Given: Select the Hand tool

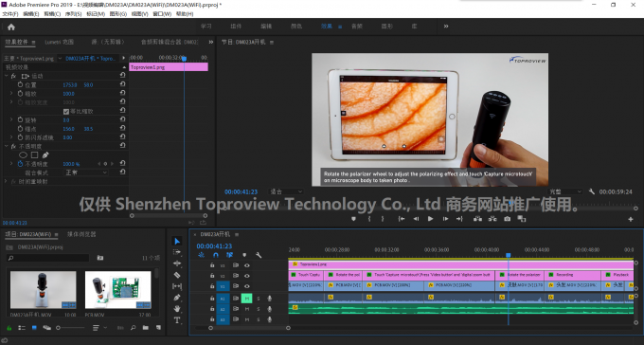Looking at the screenshot, I should (x=177, y=308).
